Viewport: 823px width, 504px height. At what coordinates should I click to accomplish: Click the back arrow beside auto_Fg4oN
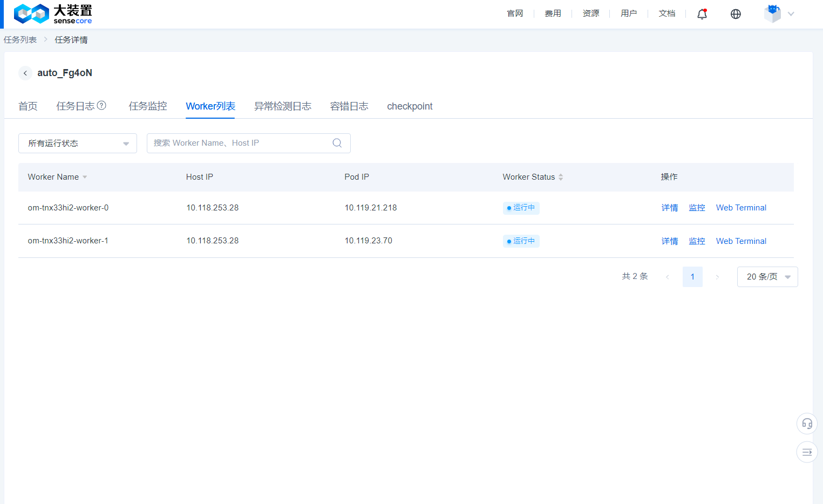(x=25, y=73)
